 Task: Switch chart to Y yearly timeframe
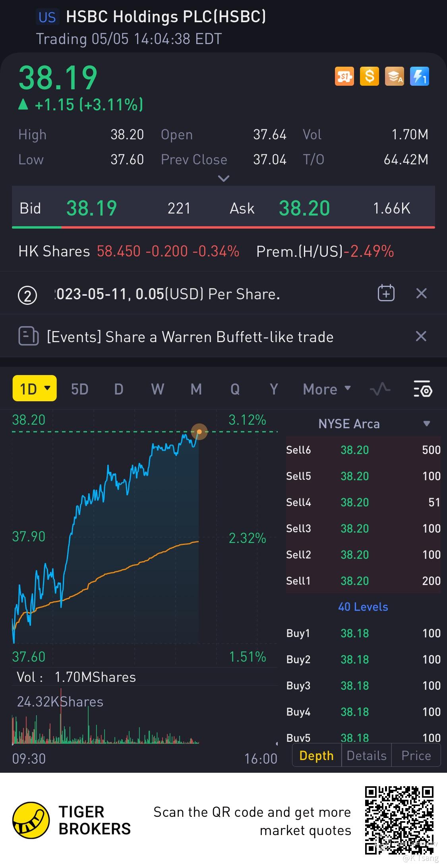click(x=273, y=389)
